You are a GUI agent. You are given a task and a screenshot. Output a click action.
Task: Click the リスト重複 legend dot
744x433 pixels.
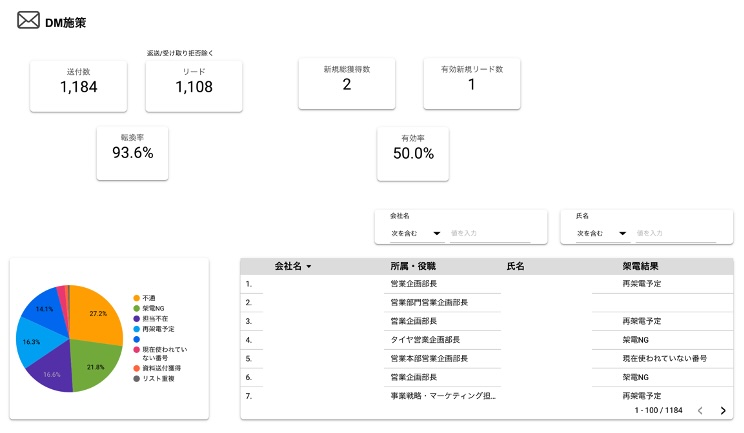[x=136, y=378]
